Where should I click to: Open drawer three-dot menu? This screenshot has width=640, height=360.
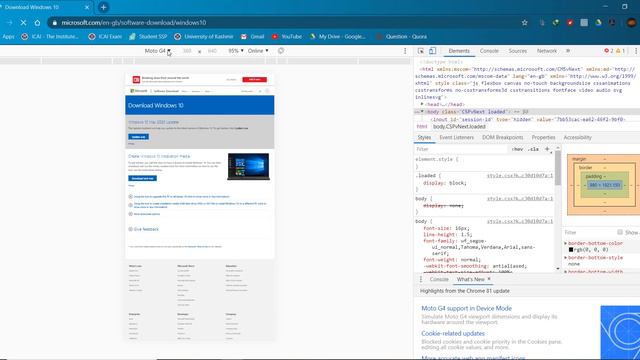421,280
